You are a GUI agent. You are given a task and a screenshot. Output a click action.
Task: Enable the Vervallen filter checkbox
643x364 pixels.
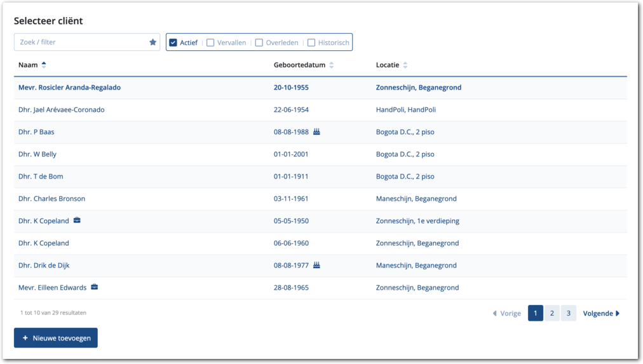pyautogui.click(x=210, y=43)
